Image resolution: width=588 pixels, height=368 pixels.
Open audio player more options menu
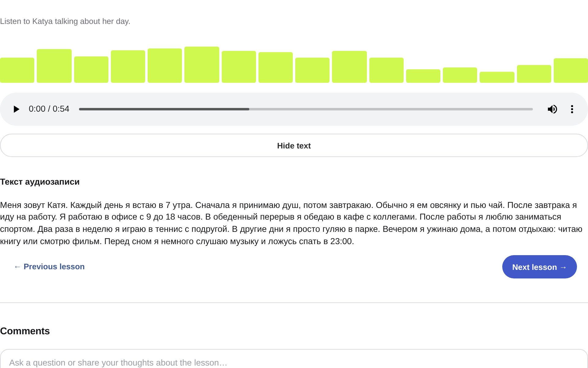(572, 109)
